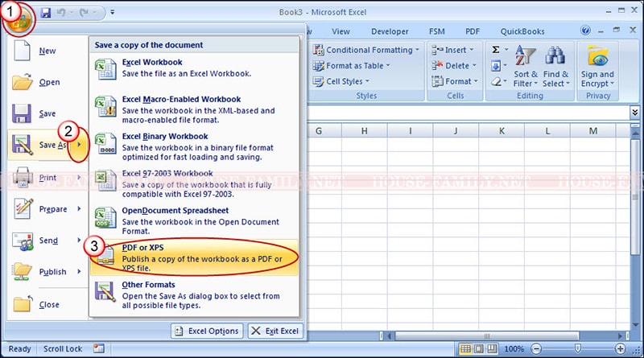The image size is (644, 358).
Task: Click the Delete cells button
Action: point(454,66)
